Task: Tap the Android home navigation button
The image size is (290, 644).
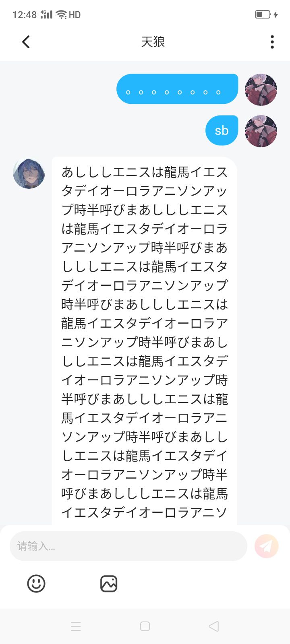Action: point(145,626)
